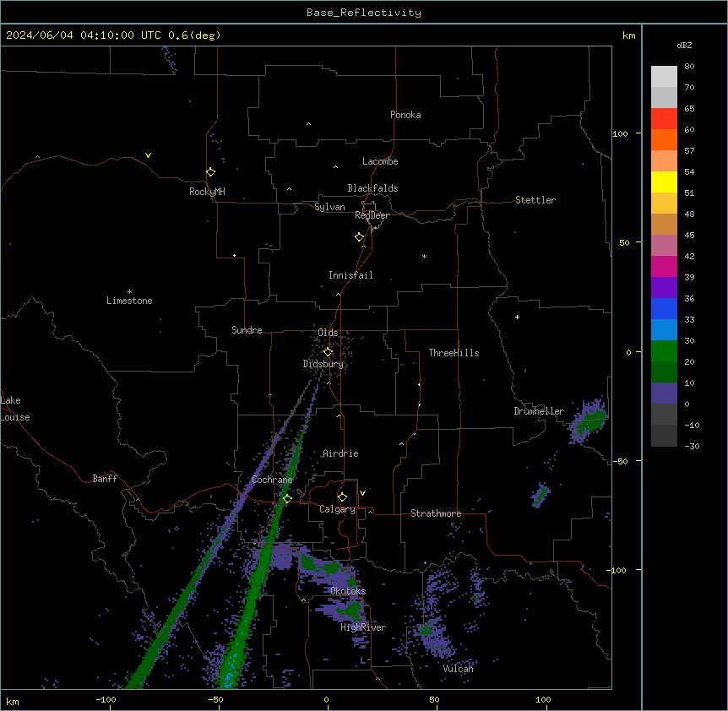This screenshot has height=711, width=728.
Task: Pick the red swatch between 65 and 60 dBZ
Action: pyautogui.click(x=664, y=119)
